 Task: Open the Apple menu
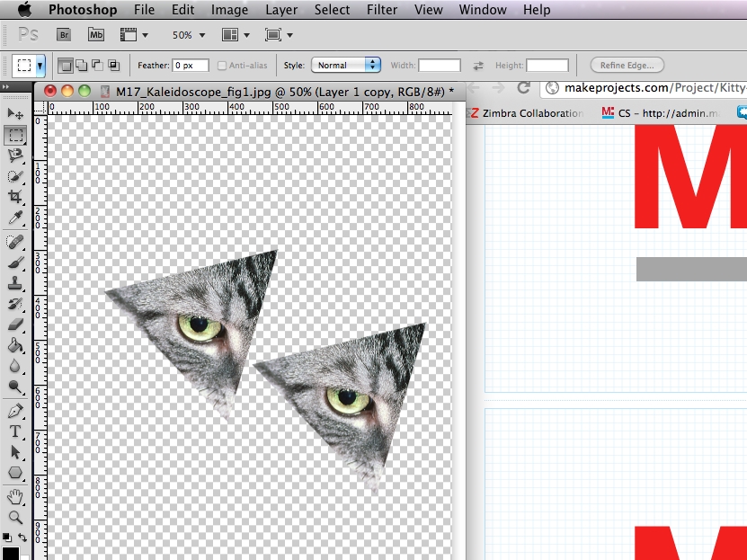25,9
